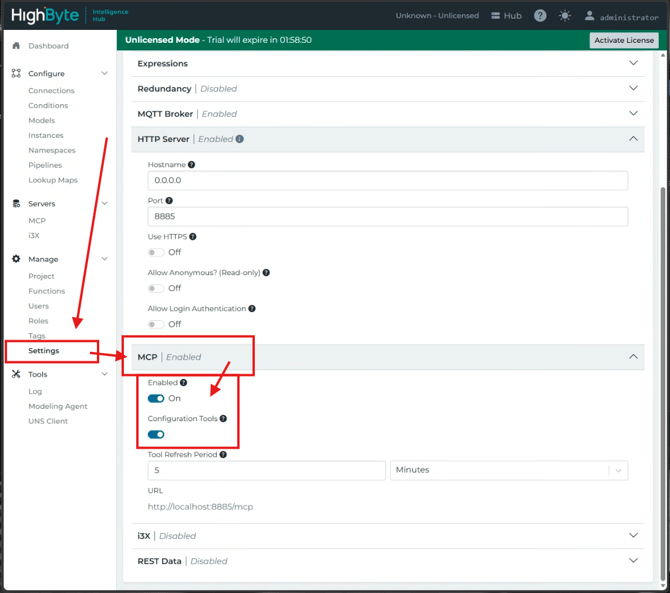
Task: Click the Servers section icon
Action: pyautogui.click(x=16, y=203)
